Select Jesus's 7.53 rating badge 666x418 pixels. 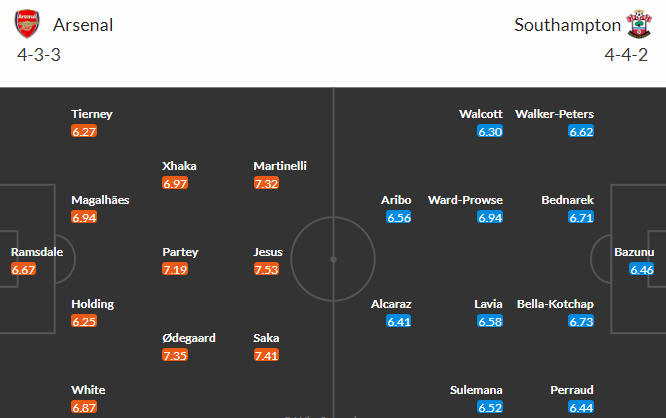(x=266, y=269)
